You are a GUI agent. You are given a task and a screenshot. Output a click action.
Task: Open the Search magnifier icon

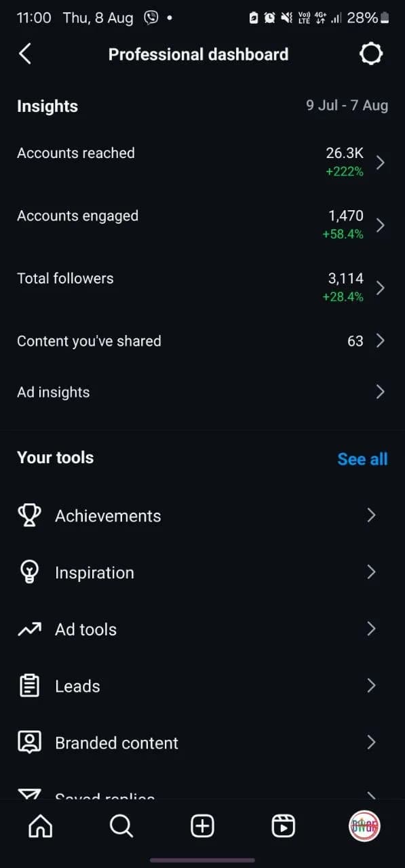pos(121,826)
